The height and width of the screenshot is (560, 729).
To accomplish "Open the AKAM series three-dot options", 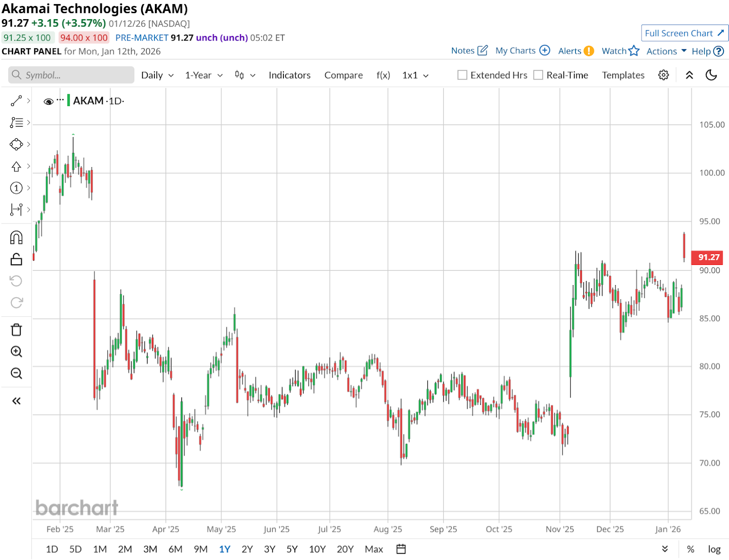I will (60, 99).
